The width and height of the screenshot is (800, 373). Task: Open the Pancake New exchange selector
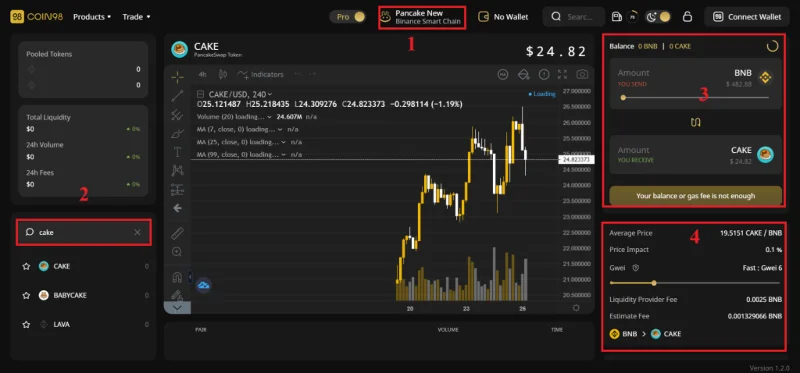coord(422,17)
